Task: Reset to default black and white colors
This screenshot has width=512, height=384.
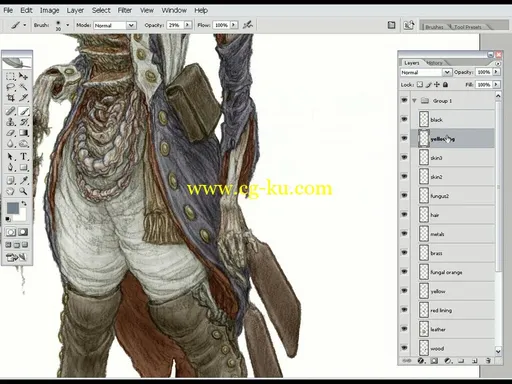Action: pyautogui.click(x=8, y=219)
